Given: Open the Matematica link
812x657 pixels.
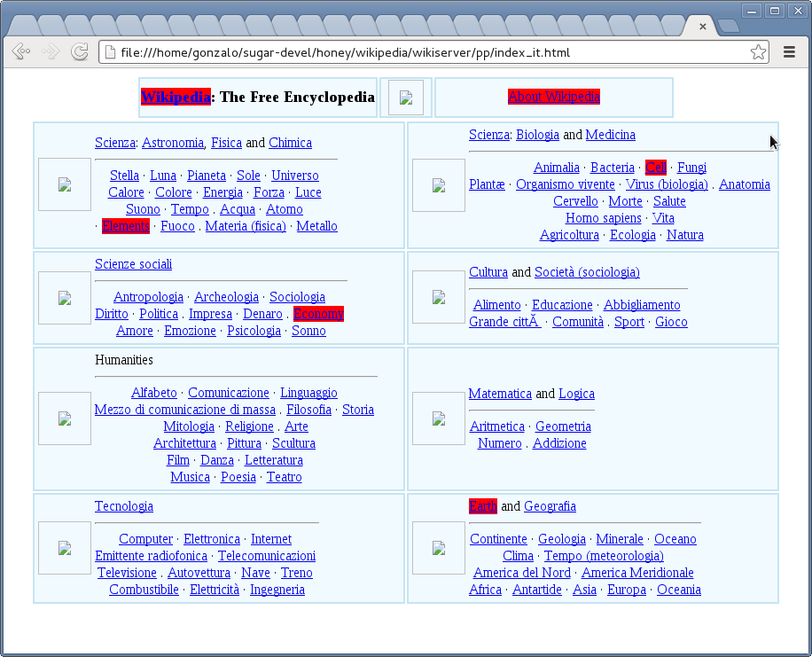Looking at the screenshot, I should click(500, 394).
